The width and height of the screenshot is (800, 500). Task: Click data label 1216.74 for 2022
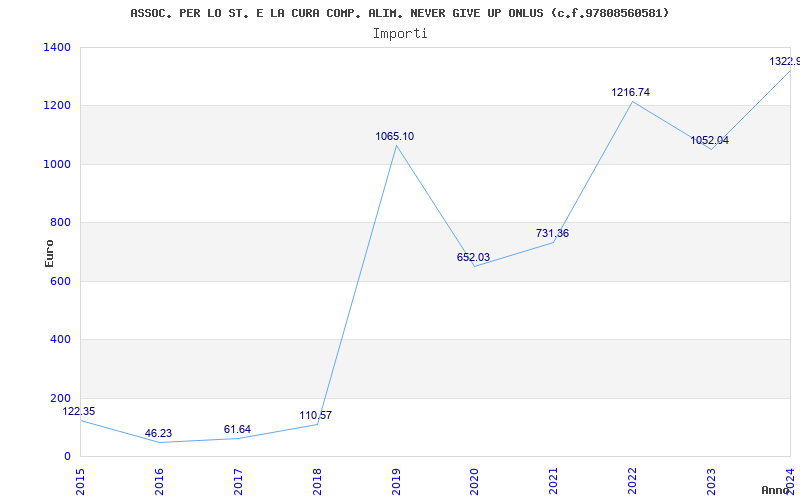pyautogui.click(x=631, y=92)
